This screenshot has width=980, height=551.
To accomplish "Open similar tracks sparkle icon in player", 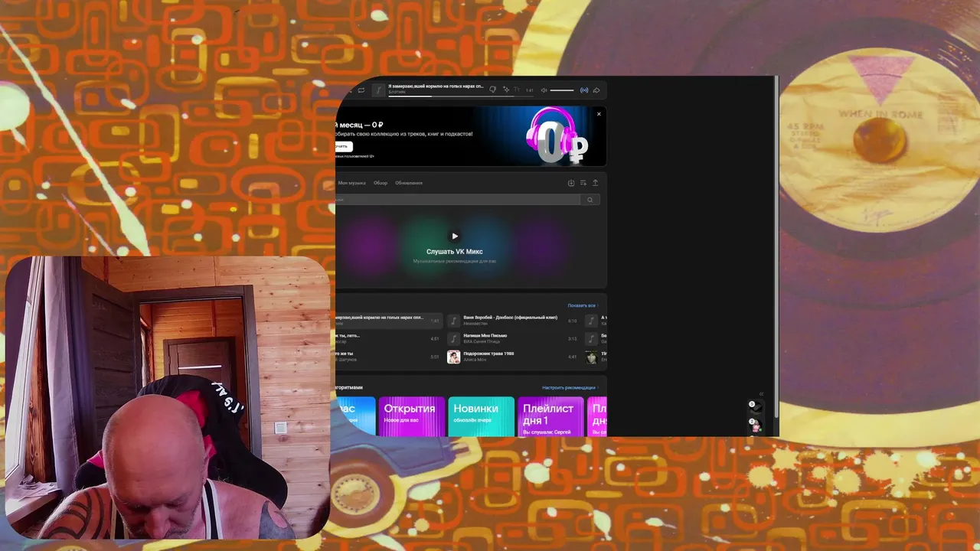I will point(506,90).
